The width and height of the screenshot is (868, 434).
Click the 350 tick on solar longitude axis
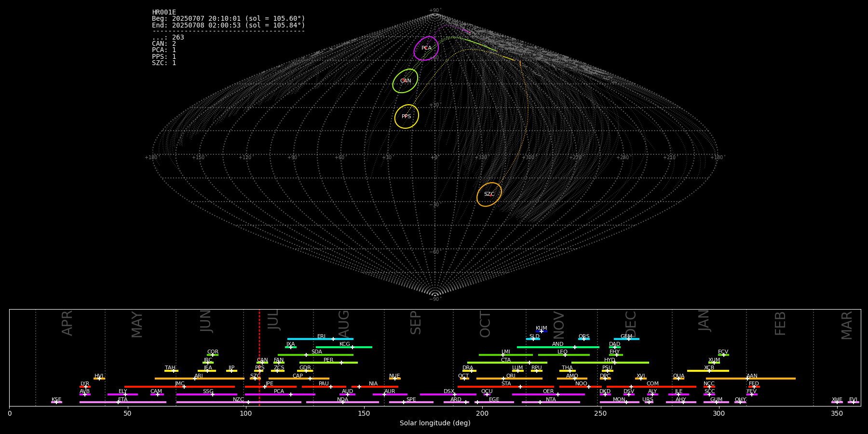pos(837,413)
